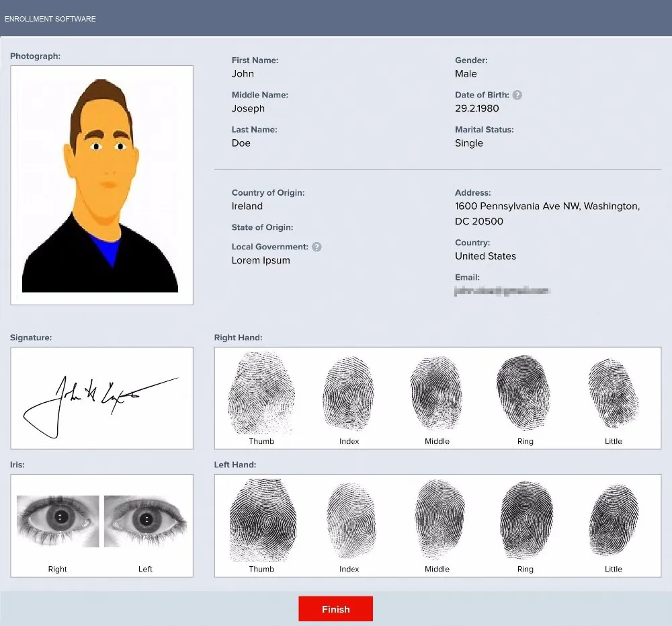Viewport: 672px width, 626px height.
Task: Click the enrollee's photograph
Action: point(101,184)
